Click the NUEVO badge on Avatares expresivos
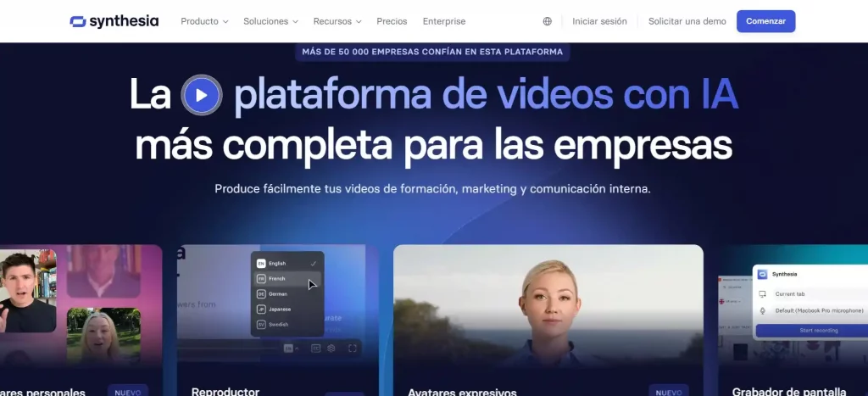Viewport: 868px width, 396px height. click(x=669, y=392)
